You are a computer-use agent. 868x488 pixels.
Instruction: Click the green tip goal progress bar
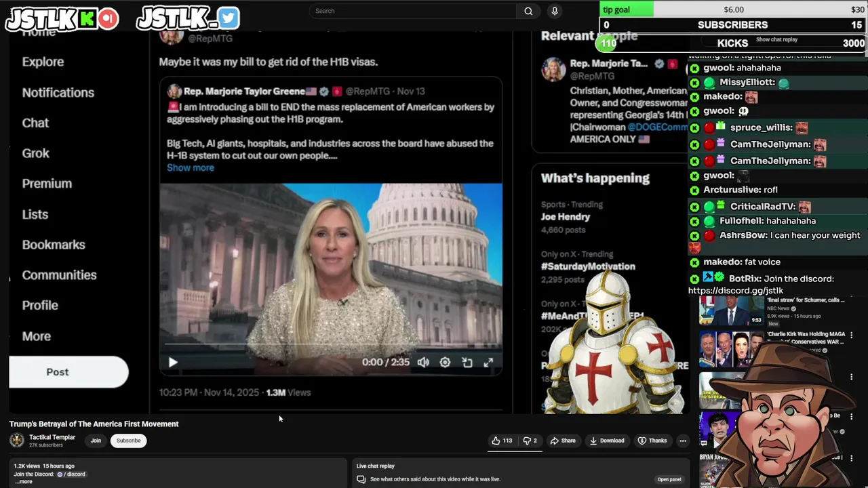627,9
